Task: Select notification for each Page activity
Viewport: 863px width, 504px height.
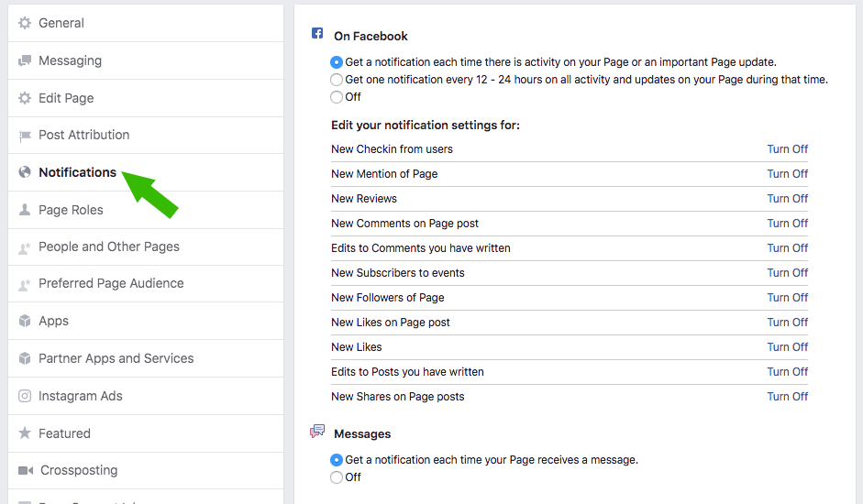Action: tap(337, 62)
